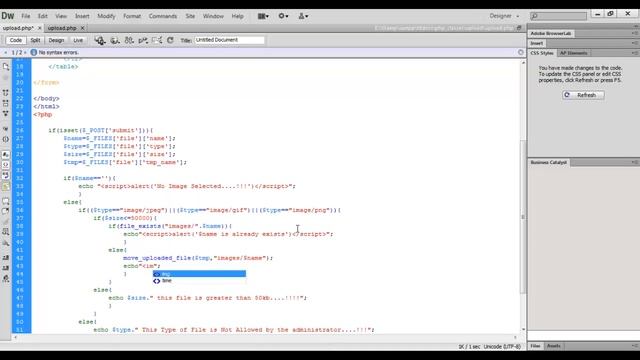Image resolution: width=640 pixels, height=360 pixels.
Task: Click the Collapse Selection coding icon
Action: (6, 103)
